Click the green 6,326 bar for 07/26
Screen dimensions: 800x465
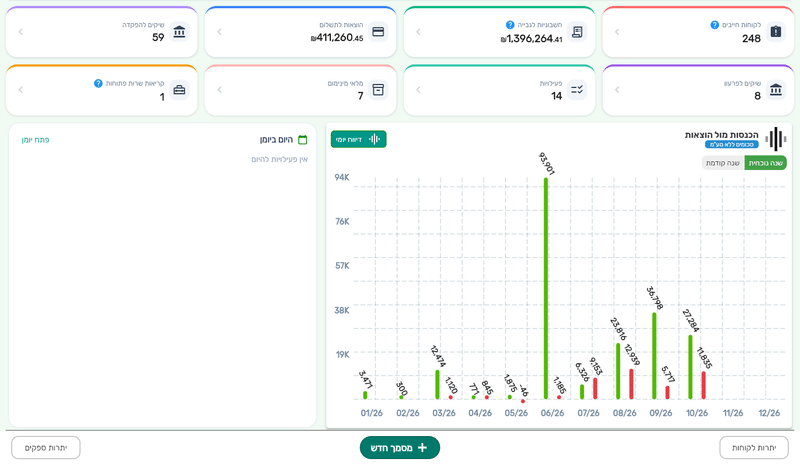point(582,391)
